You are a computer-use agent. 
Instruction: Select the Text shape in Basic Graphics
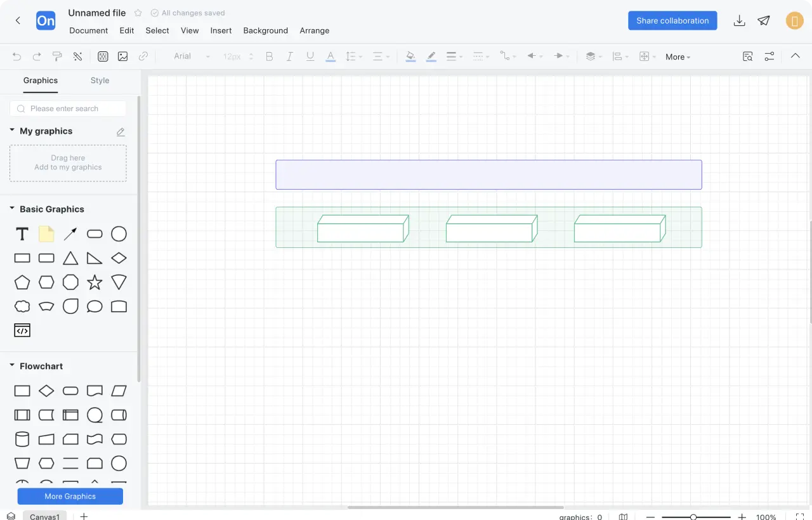tap(22, 234)
